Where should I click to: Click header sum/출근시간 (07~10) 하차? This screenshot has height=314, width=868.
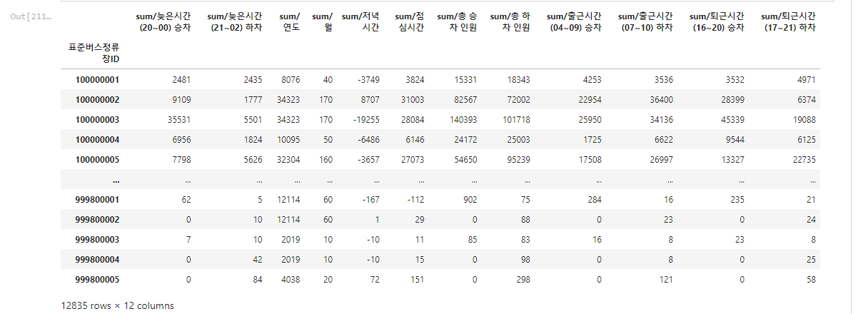(x=646, y=22)
